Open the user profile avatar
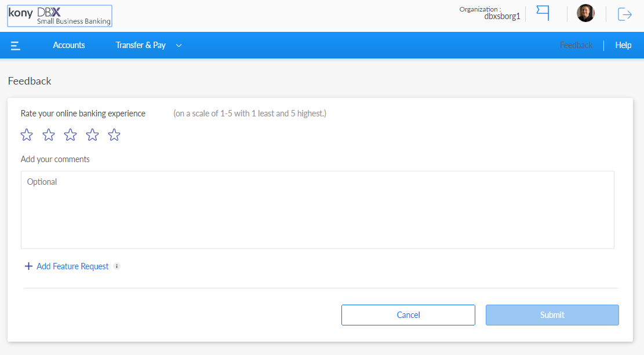The width and height of the screenshot is (644, 355). pyautogui.click(x=585, y=13)
